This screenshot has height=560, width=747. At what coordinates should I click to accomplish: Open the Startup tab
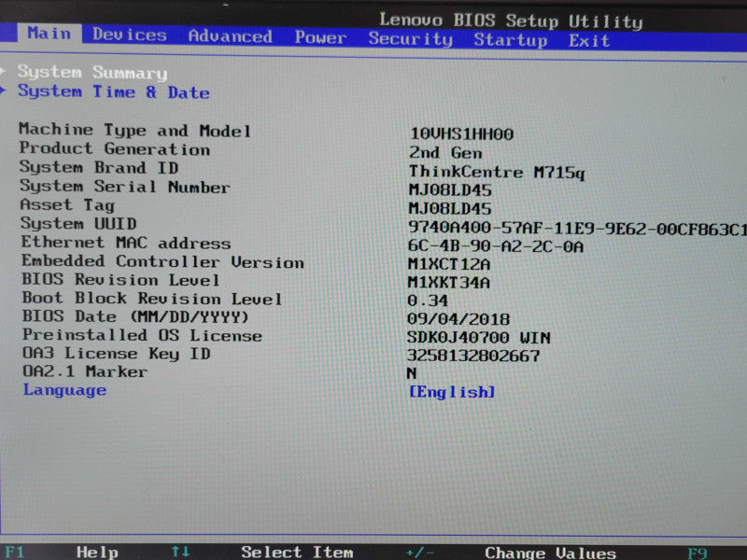(x=510, y=40)
